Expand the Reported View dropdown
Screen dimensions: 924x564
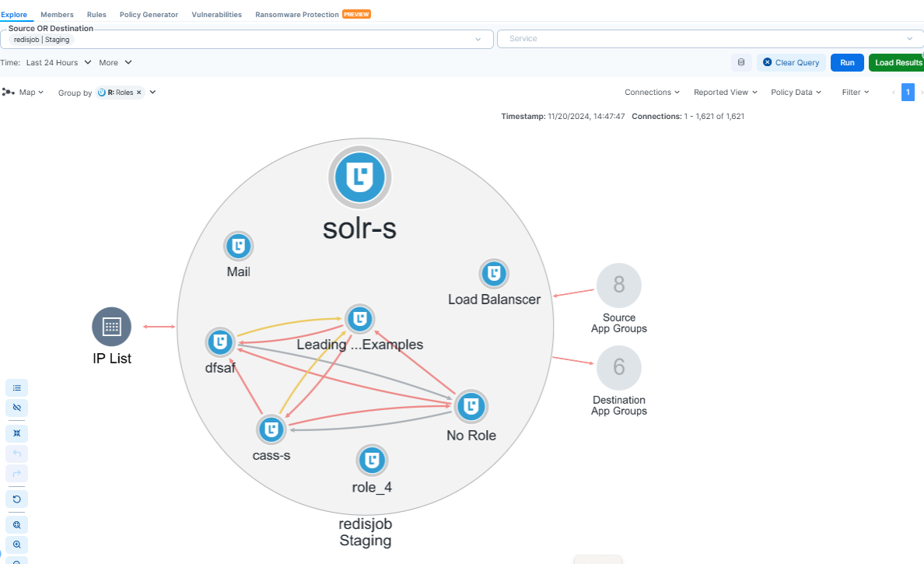click(725, 93)
